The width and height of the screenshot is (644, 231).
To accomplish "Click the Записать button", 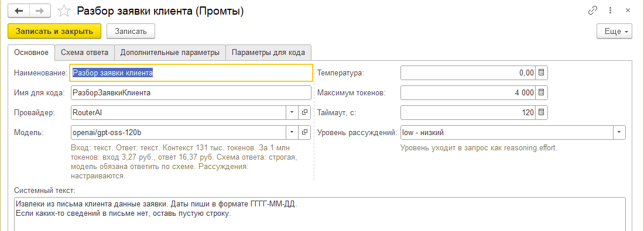I will tap(131, 31).
